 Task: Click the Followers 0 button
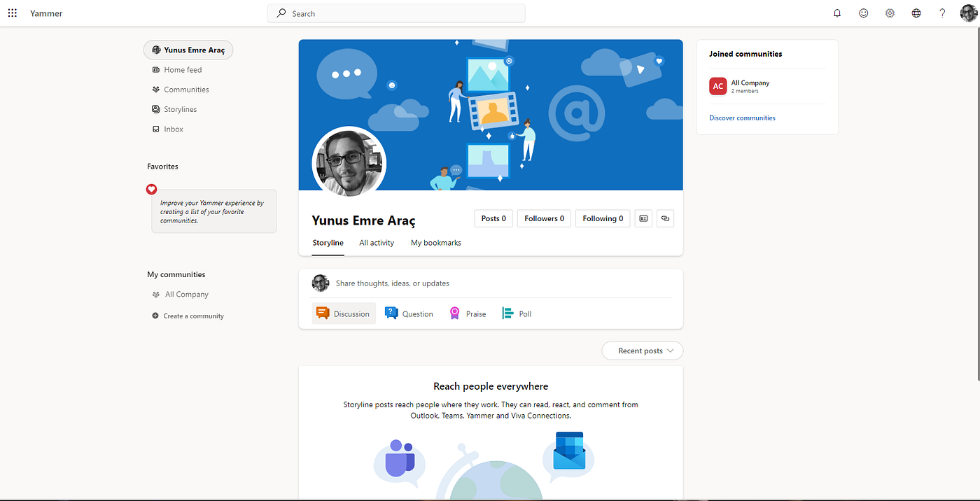[545, 218]
